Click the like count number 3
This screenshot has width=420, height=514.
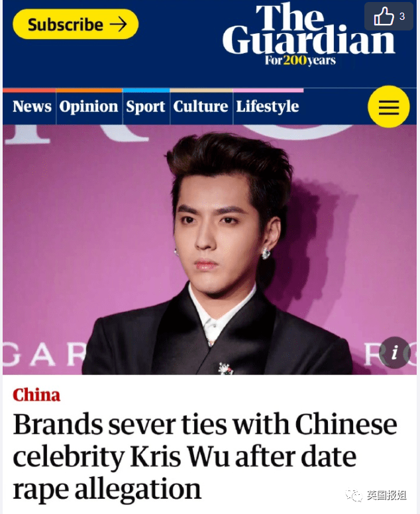(402, 17)
